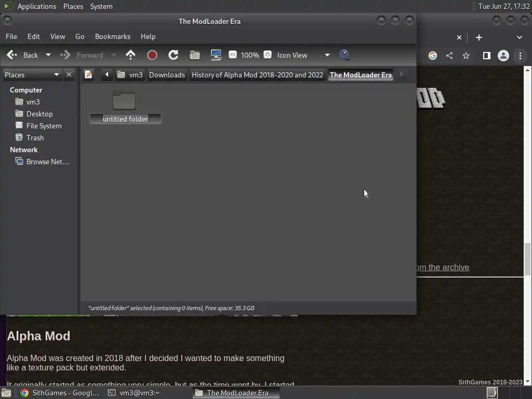Screen dimensions: 532x399
Task: Show desktop icon in bottom taskbar
Action: [x=6, y=393]
